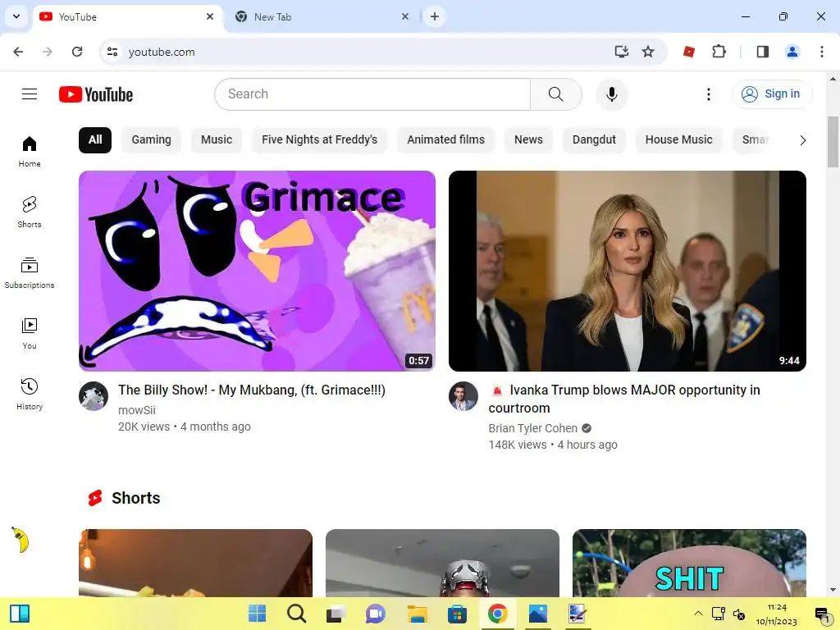Open a new tab with plus button

pos(435,16)
